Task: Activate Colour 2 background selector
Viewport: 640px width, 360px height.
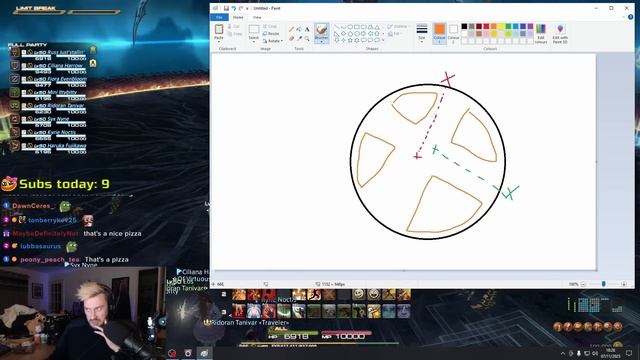Action: click(x=453, y=33)
